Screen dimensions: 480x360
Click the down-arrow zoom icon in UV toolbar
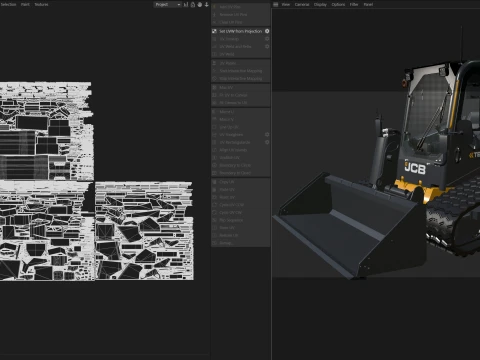pos(207,5)
